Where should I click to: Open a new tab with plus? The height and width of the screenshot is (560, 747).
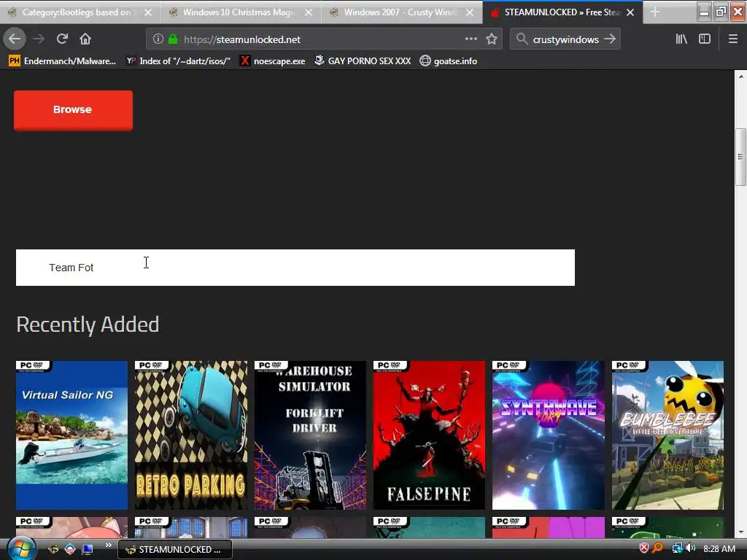pos(655,12)
